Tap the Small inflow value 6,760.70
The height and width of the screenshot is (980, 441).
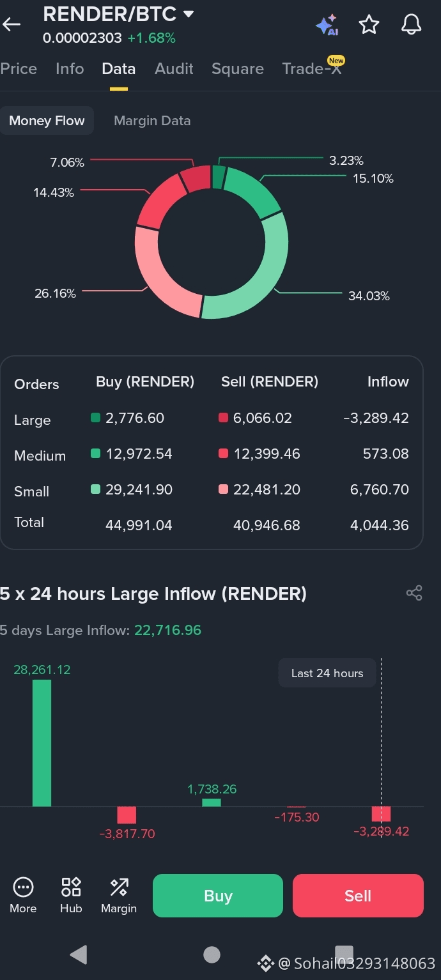(x=380, y=489)
